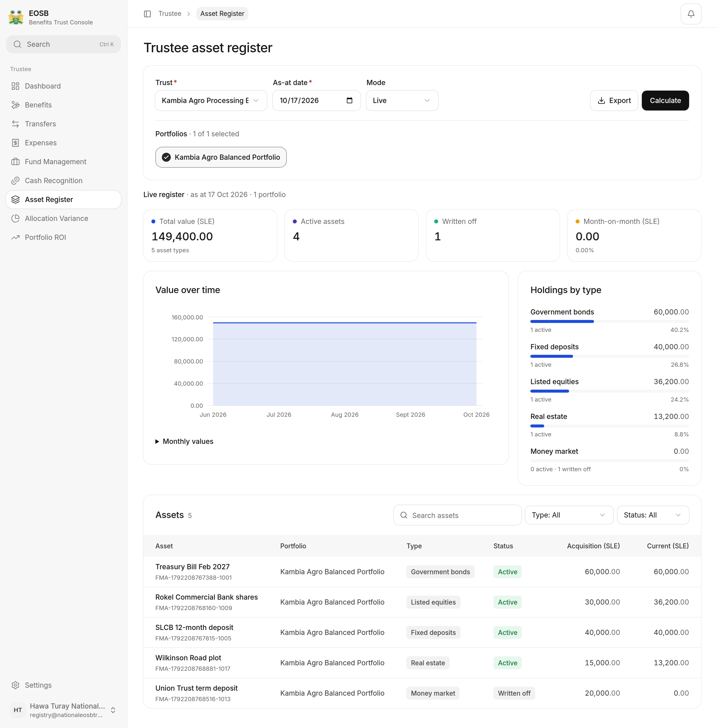The height and width of the screenshot is (728, 717).
Task: Click the Asset Register breadcrumb
Action: [x=222, y=13]
